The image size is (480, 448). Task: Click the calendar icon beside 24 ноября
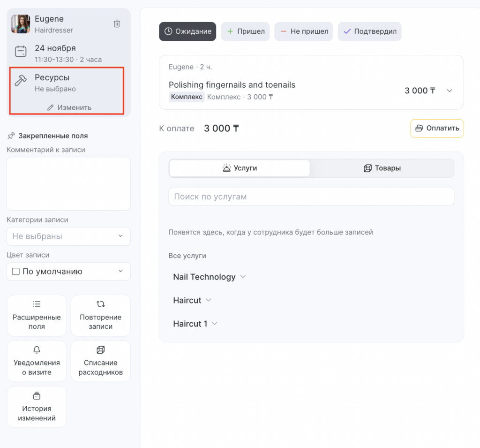(x=21, y=52)
